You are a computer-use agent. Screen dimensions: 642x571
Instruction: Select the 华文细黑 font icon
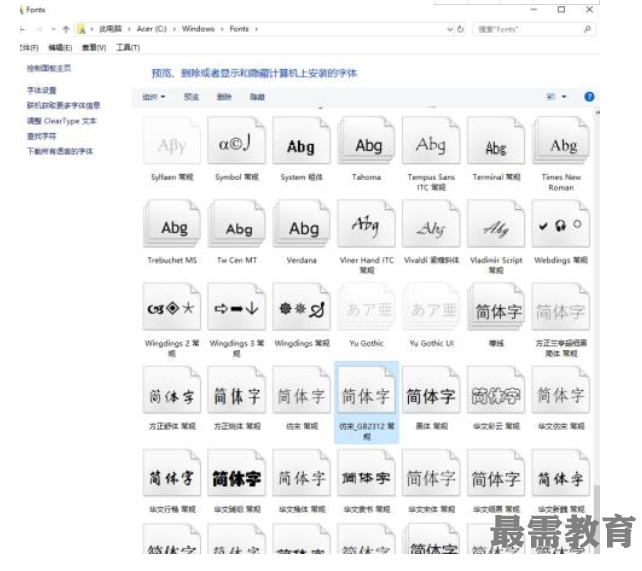click(x=496, y=473)
